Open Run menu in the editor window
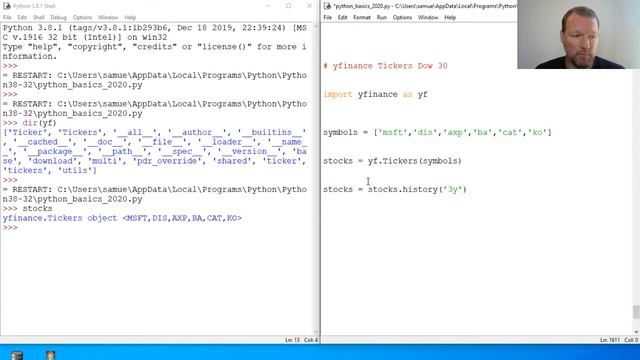The width and height of the screenshot is (640, 360). pyautogui.click(x=382, y=18)
